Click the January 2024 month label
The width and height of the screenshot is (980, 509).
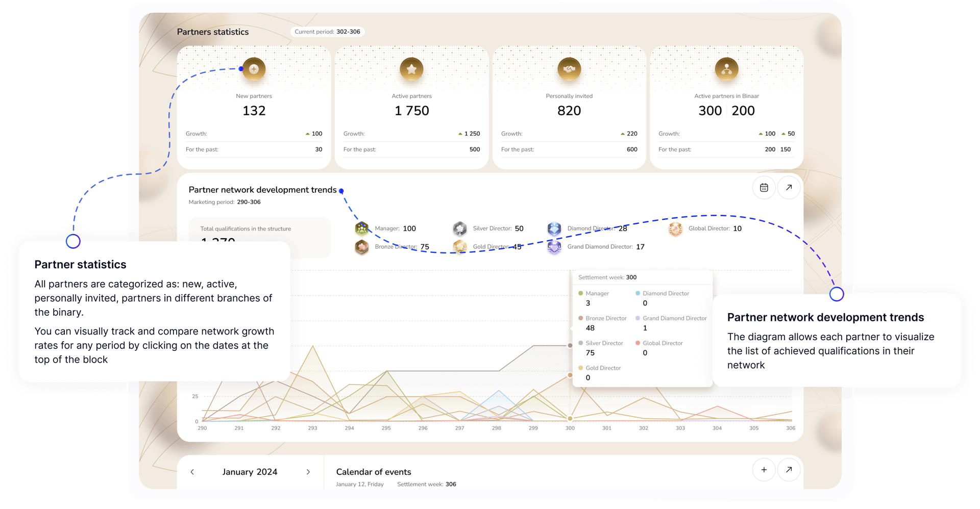tap(250, 472)
